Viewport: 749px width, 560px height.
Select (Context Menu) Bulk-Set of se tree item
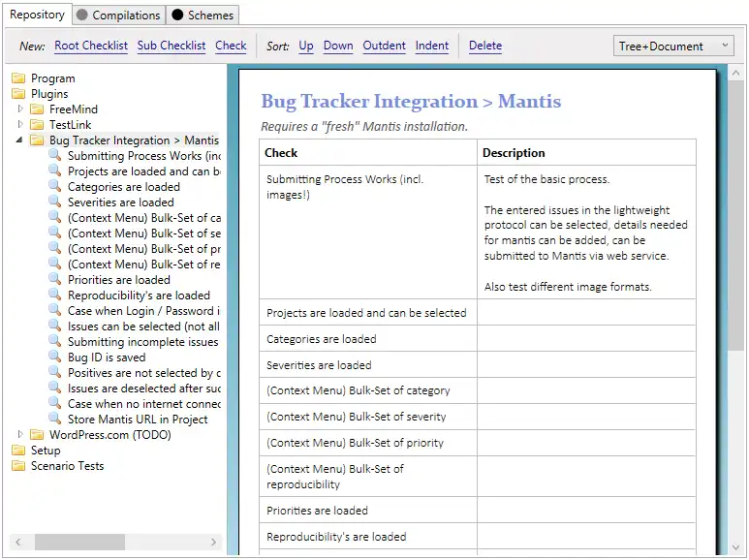coord(144,233)
